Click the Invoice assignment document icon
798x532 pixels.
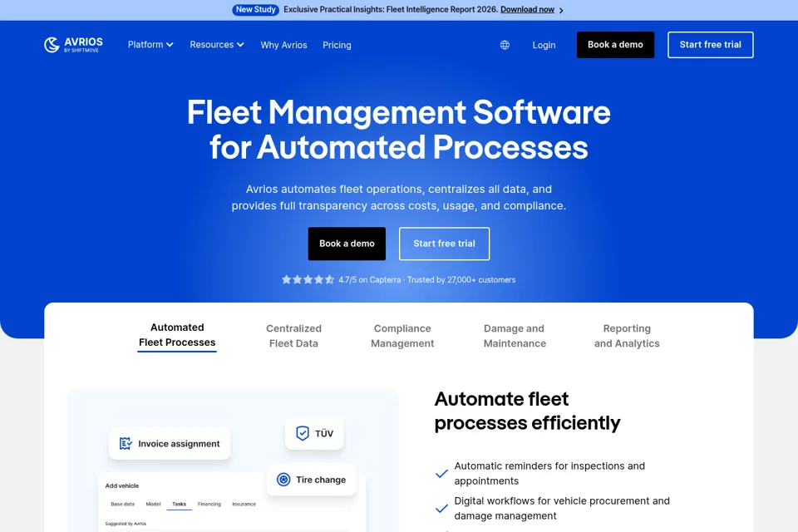click(126, 443)
